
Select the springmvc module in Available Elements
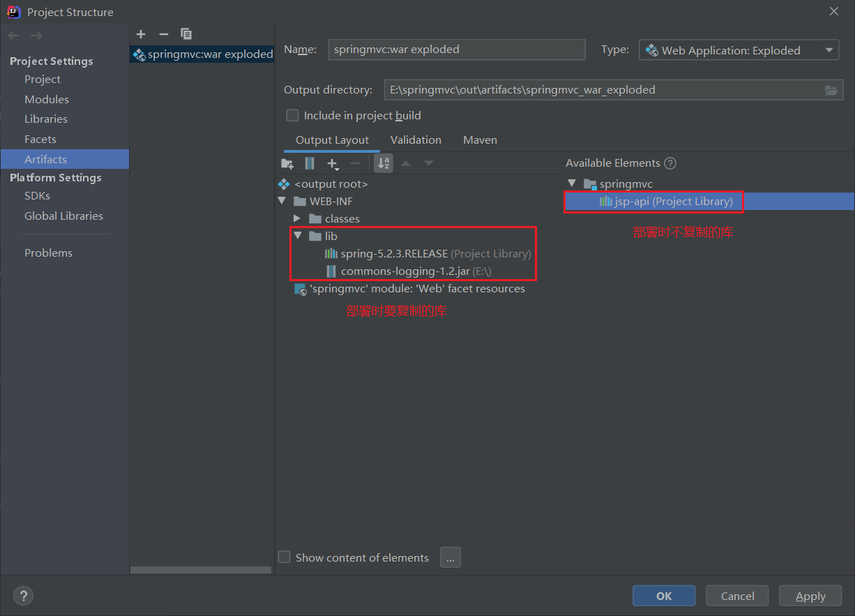[x=619, y=183]
